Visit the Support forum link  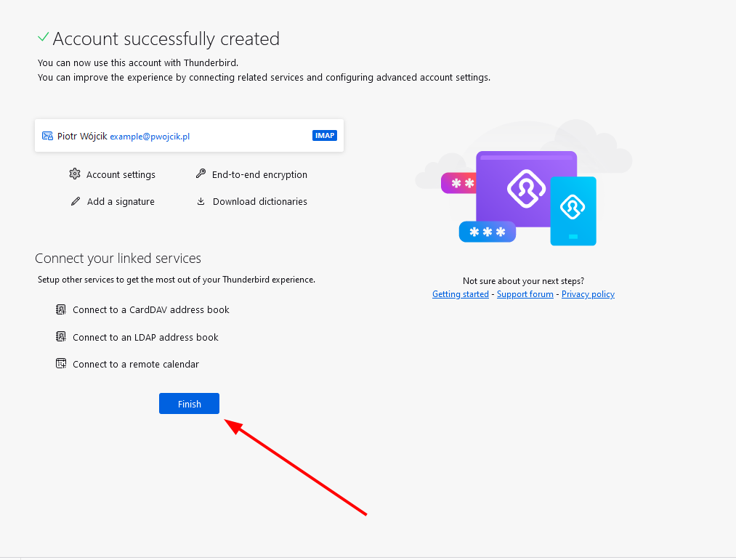click(x=525, y=294)
